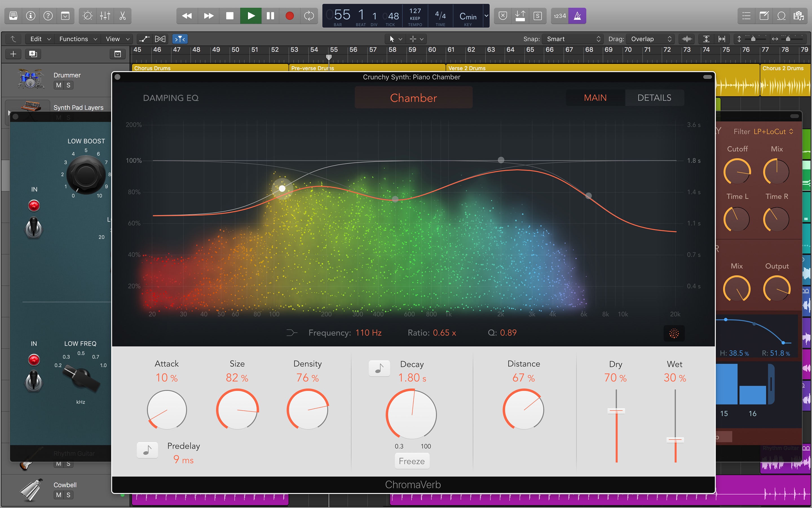812x508 pixels.
Task: Click the vertical zoom slider
Action: pos(753,39)
